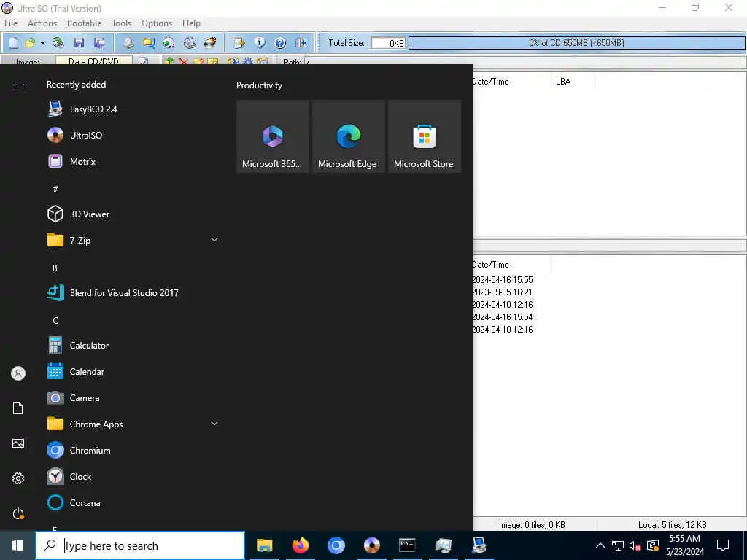Click the lower pane Date/Time column header
The width and height of the screenshot is (747, 560).
pos(511,265)
